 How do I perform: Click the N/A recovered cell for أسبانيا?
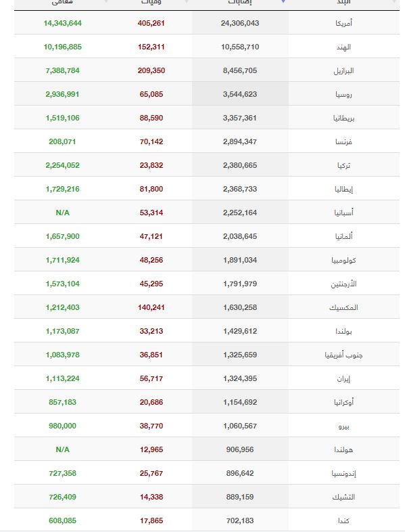[x=62, y=213]
